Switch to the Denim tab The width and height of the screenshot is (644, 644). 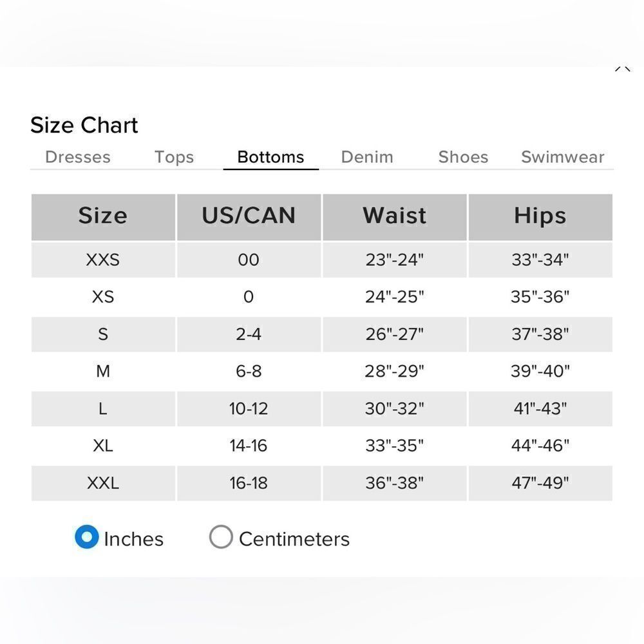tap(367, 157)
